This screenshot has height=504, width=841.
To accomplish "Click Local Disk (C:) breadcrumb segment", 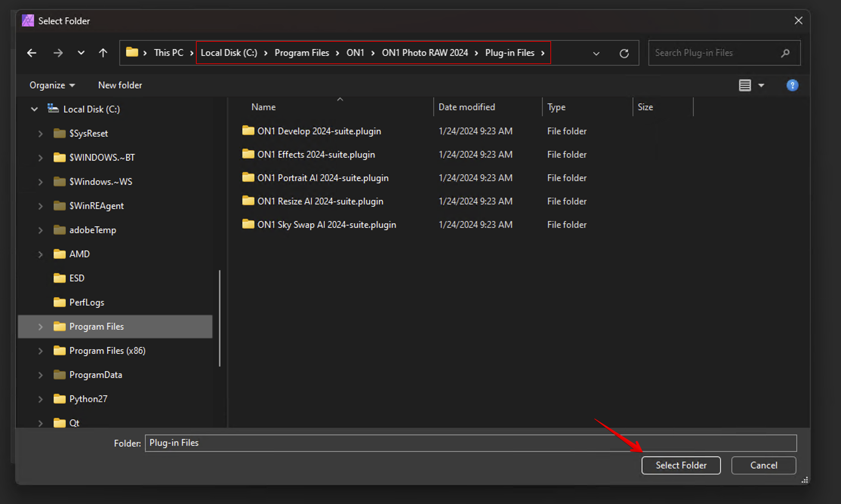I will coord(229,53).
